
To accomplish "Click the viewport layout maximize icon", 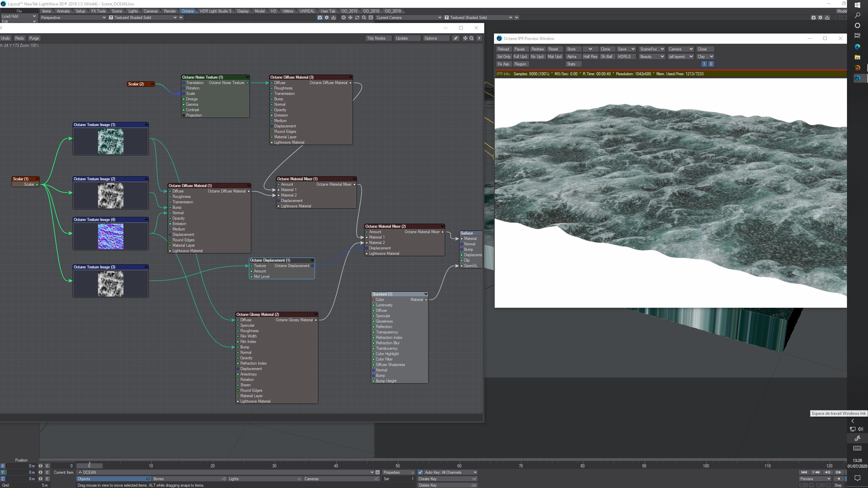I will tap(371, 18).
